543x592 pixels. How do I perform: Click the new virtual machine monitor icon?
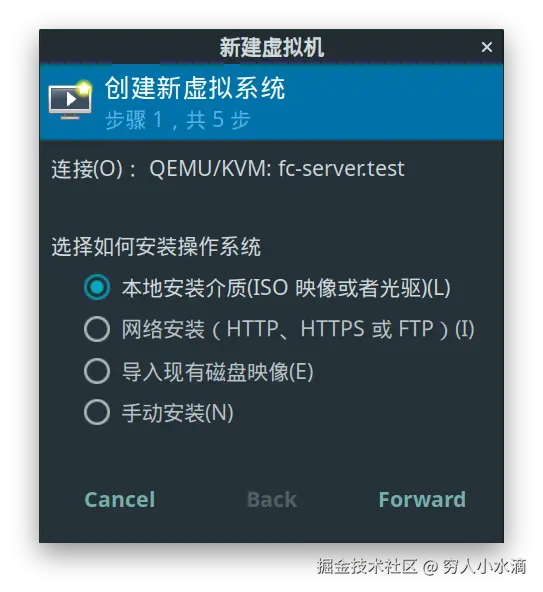[70, 100]
